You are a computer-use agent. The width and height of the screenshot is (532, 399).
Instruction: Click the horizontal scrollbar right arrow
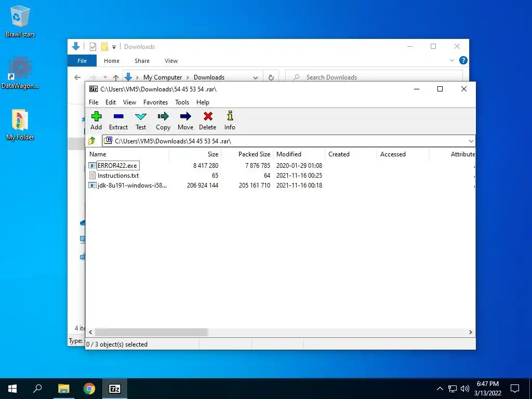[x=471, y=332]
